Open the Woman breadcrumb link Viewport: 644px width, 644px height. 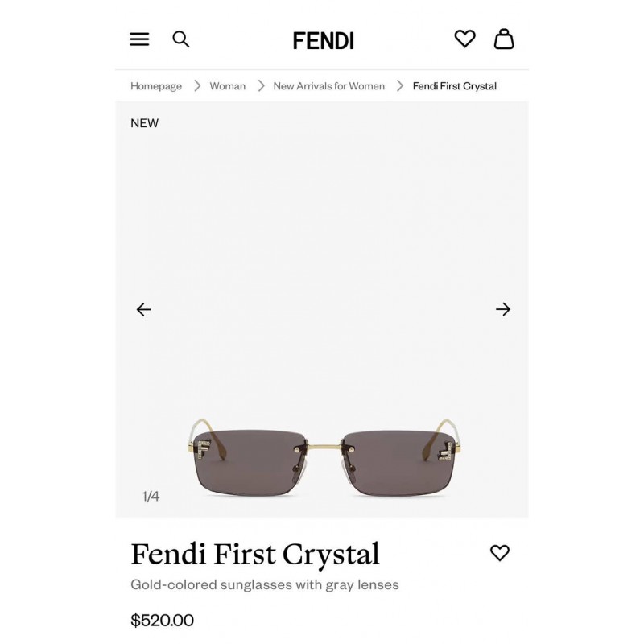click(x=228, y=86)
